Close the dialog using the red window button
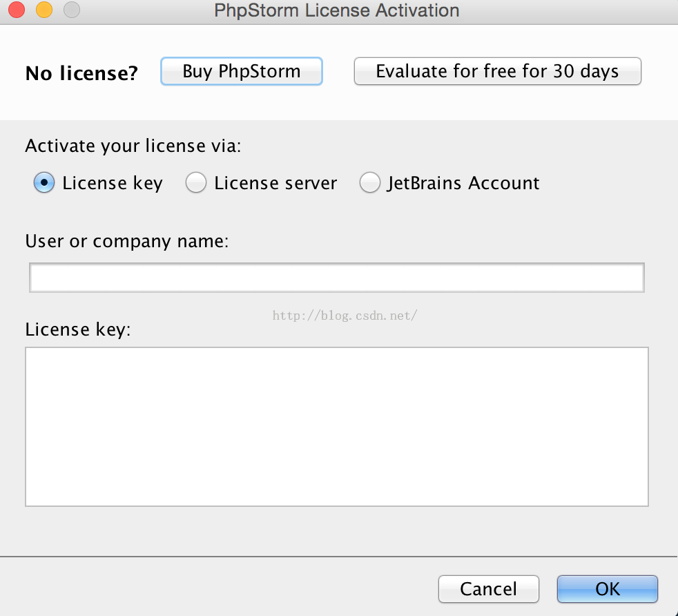678x616 pixels. [17, 10]
